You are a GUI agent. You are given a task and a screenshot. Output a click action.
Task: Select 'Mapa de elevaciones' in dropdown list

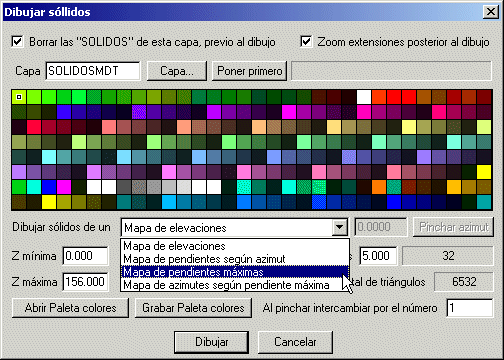click(235, 246)
